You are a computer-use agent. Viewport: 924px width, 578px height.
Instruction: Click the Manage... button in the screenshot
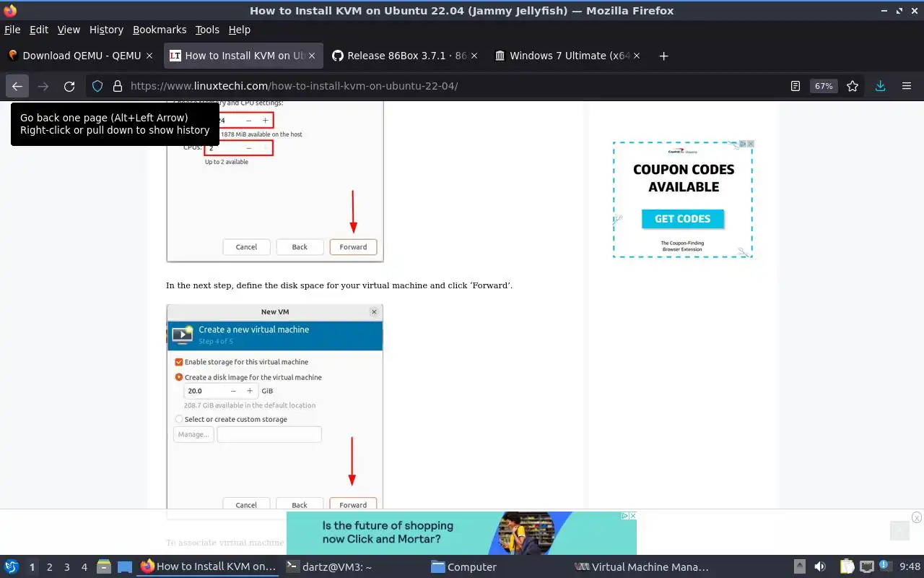193,434
